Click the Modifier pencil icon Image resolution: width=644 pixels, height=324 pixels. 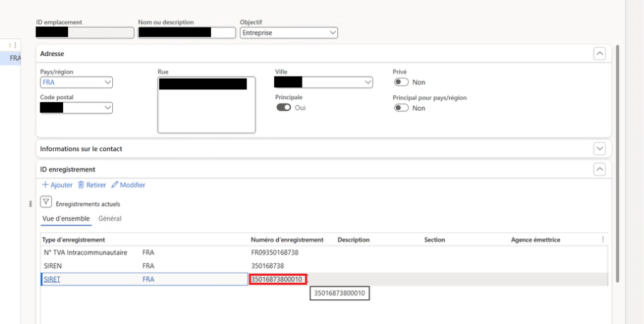coord(114,185)
